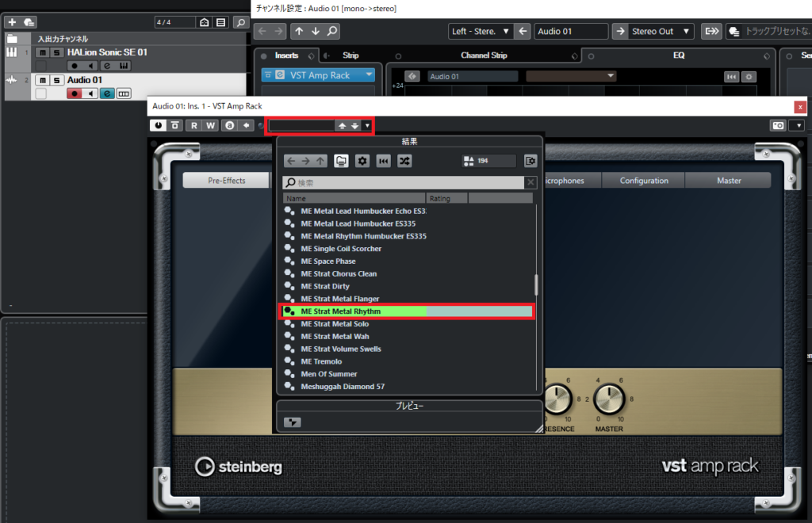
Task: Switch to the EQ tab
Action: coord(679,55)
